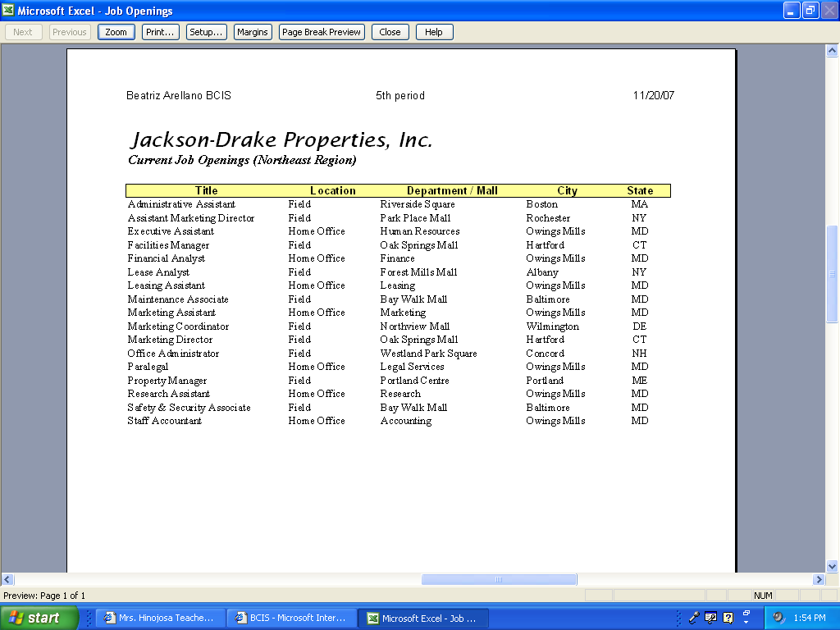The image size is (840, 630).
Task: Click the Zoom button in preview toolbar
Action: tap(116, 32)
